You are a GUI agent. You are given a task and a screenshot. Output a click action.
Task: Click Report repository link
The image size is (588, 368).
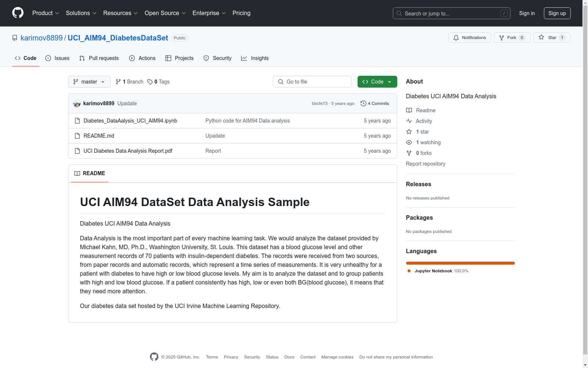[426, 164]
